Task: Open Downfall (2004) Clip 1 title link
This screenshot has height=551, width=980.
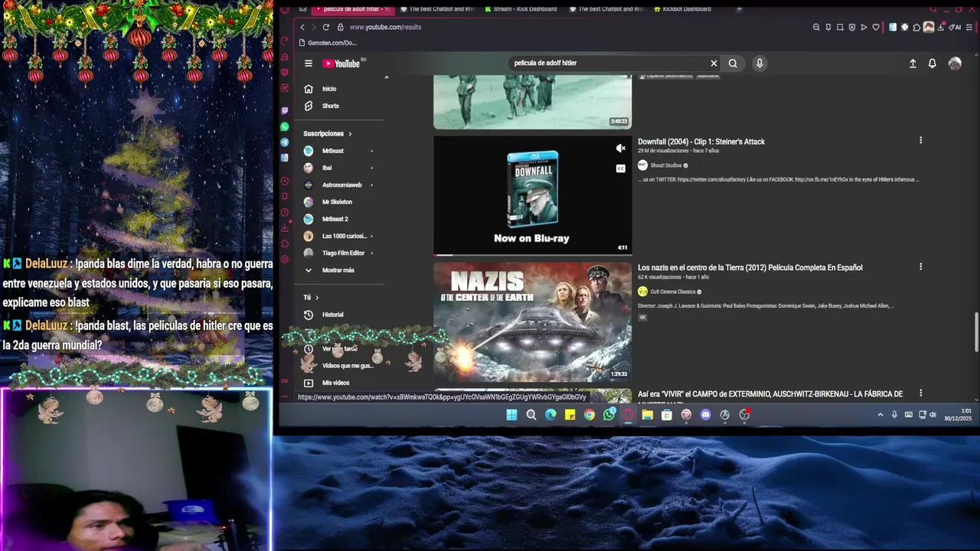Action: pyautogui.click(x=701, y=142)
